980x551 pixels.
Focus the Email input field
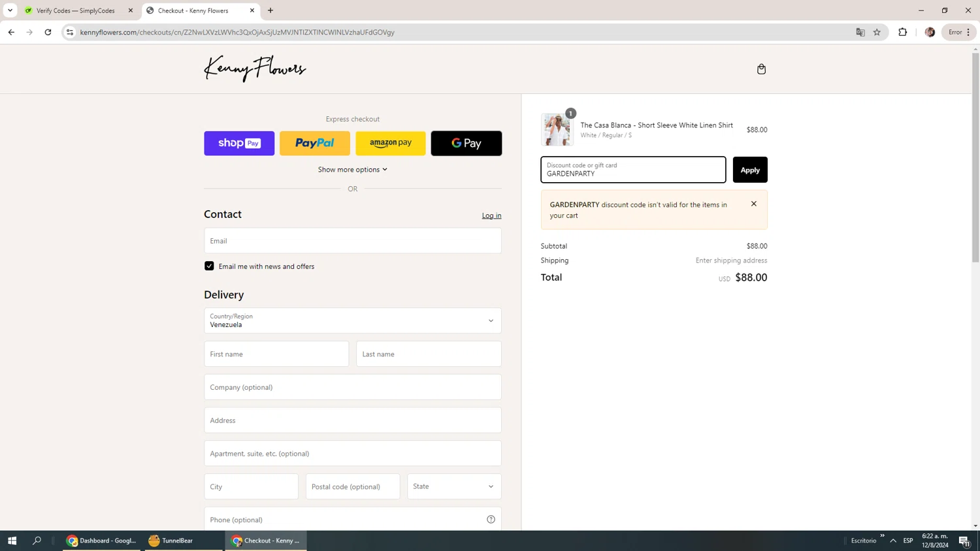coord(353,241)
